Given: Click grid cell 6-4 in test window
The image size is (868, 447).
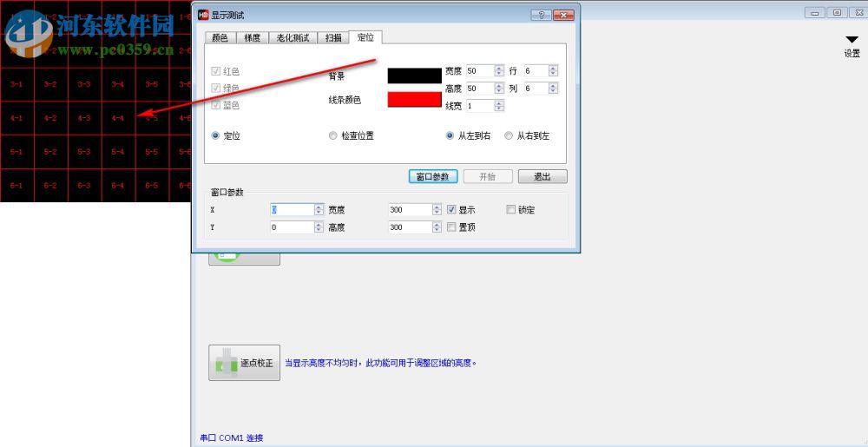Looking at the screenshot, I should click(118, 186).
